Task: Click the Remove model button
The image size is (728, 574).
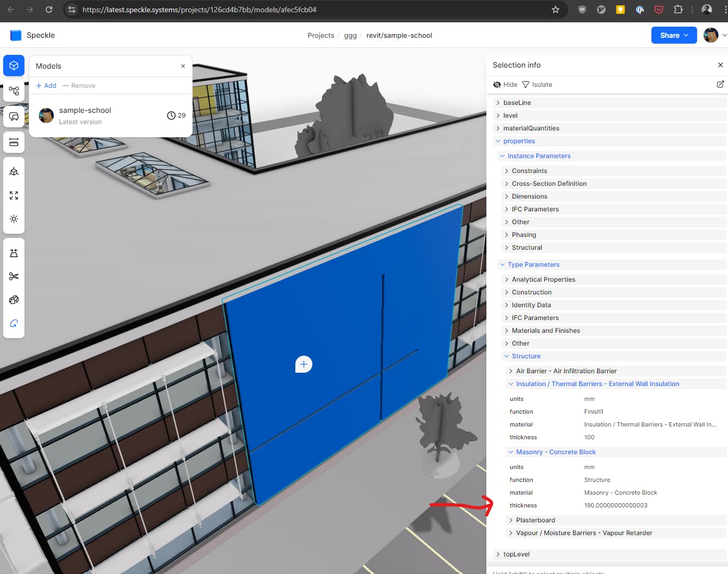Action: [x=79, y=86]
